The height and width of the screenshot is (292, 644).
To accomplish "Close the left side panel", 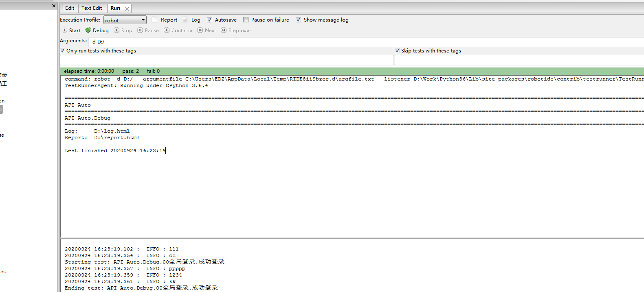I will tap(53, 6).
